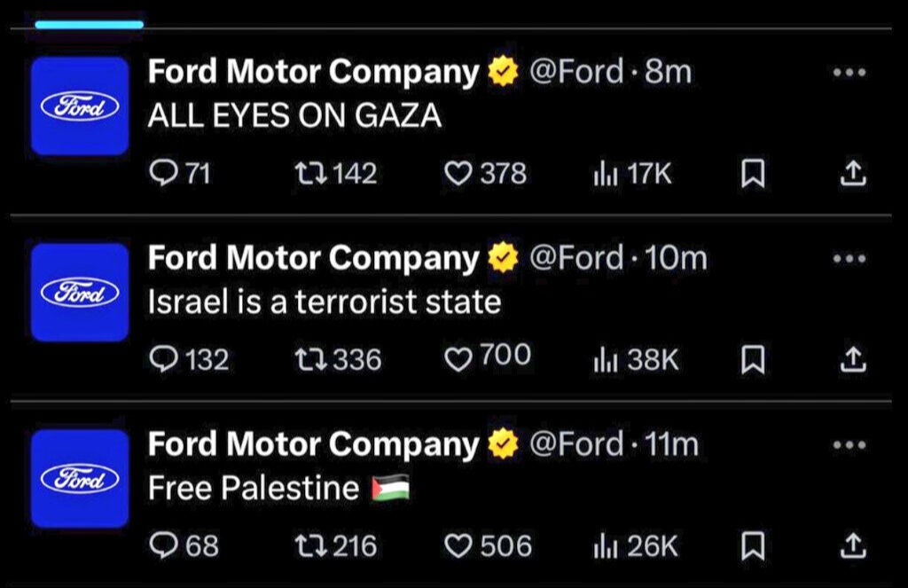Like the Free Palestine tweet
Screen dimensions: 908x588
[459, 546]
